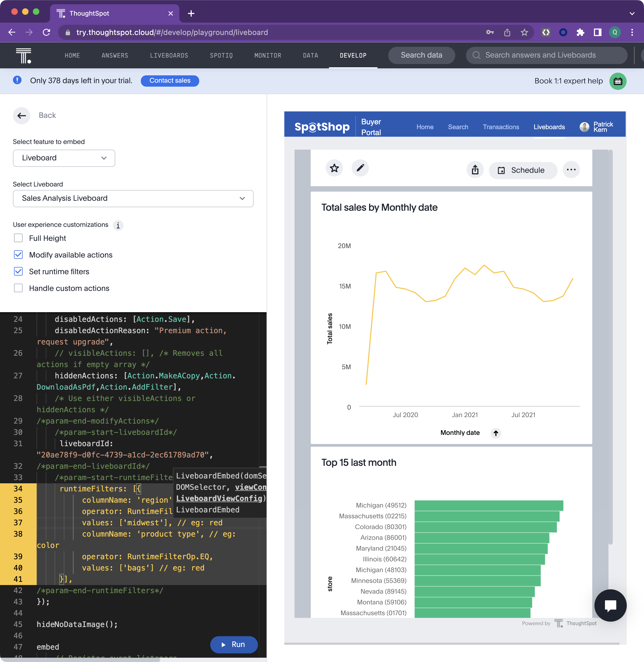Click the Contact sales button
644x662 pixels.
click(x=170, y=80)
